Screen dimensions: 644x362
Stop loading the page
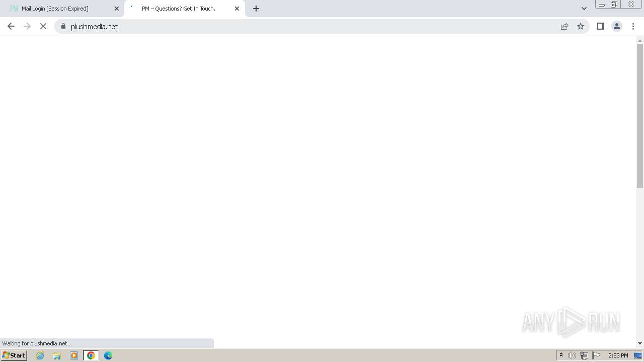click(x=43, y=26)
